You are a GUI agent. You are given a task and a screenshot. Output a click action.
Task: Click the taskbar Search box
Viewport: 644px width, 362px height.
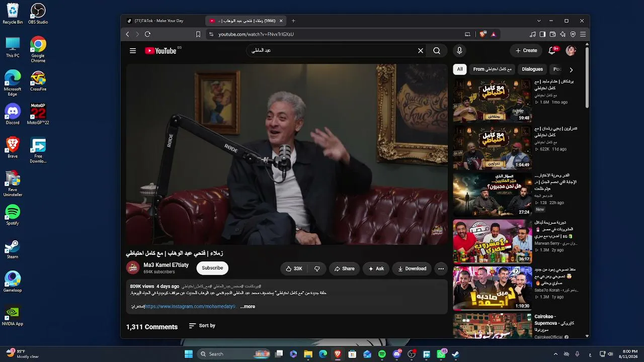[234, 354]
